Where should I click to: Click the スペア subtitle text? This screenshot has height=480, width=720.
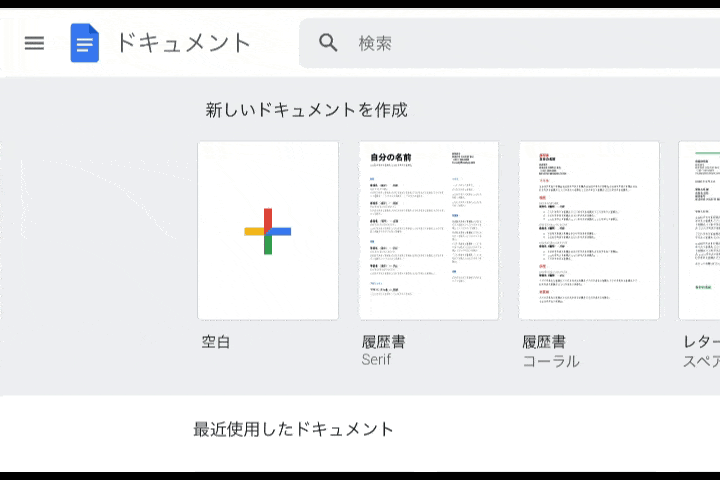700,361
